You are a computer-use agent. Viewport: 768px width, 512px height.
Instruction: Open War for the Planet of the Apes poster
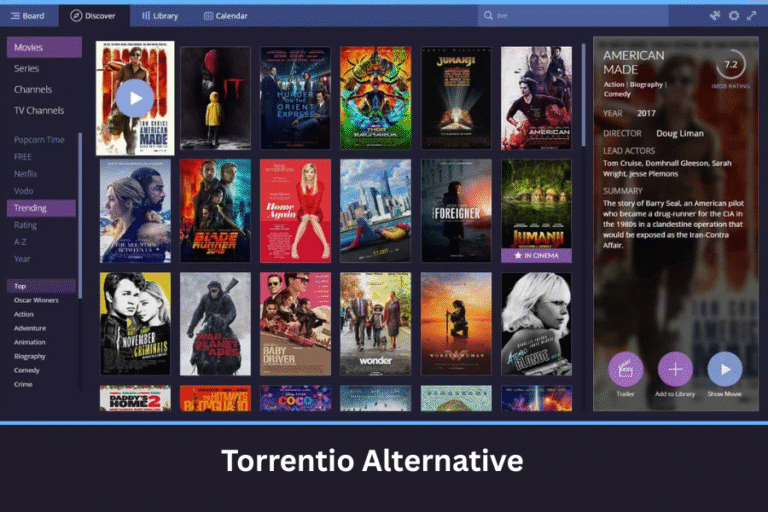click(x=215, y=324)
